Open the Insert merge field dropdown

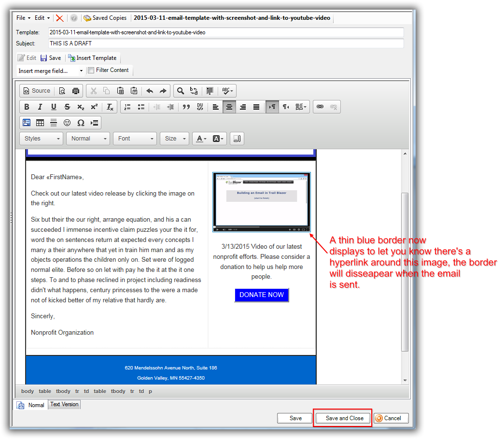coord(51,71)
